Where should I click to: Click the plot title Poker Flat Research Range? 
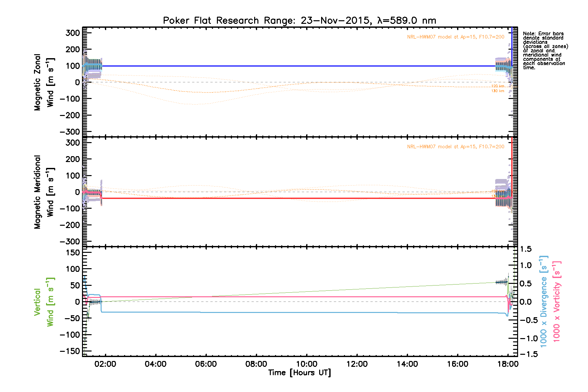click(x=299, y=21)
